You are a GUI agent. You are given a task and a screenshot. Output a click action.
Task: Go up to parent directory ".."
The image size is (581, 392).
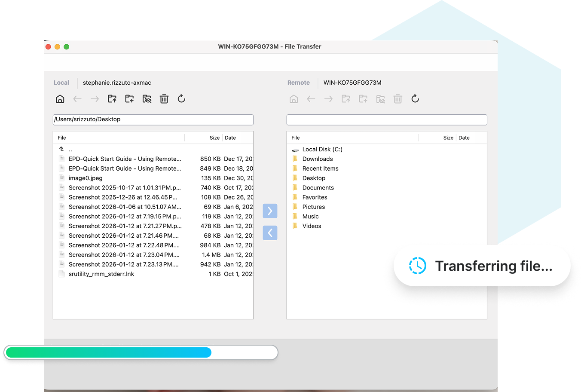pyautogui.click(x=70, y=150)
